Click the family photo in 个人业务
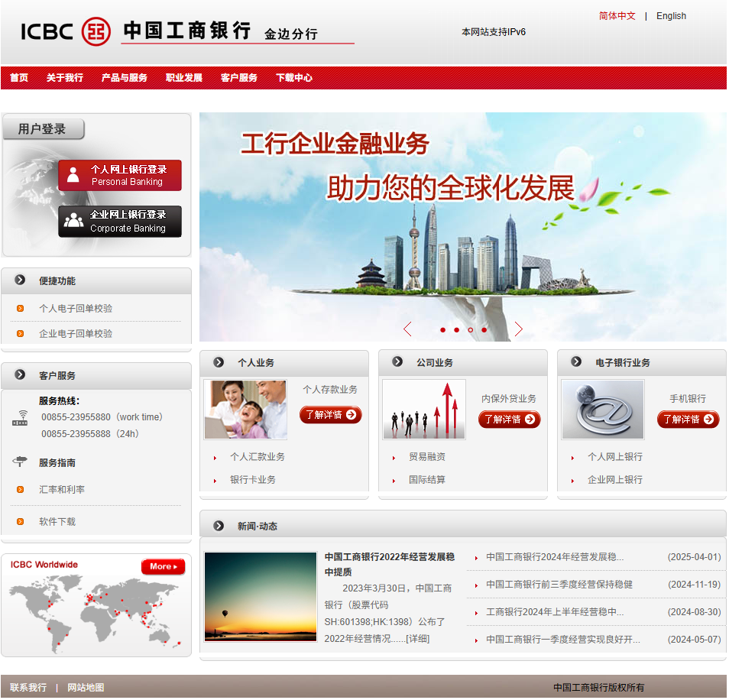 245,410
